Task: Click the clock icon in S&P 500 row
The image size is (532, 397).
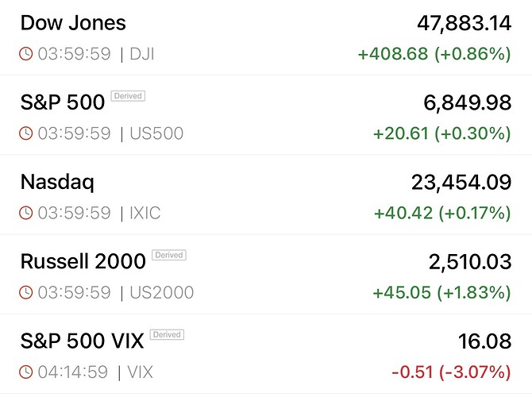Action: click(26, 133)
